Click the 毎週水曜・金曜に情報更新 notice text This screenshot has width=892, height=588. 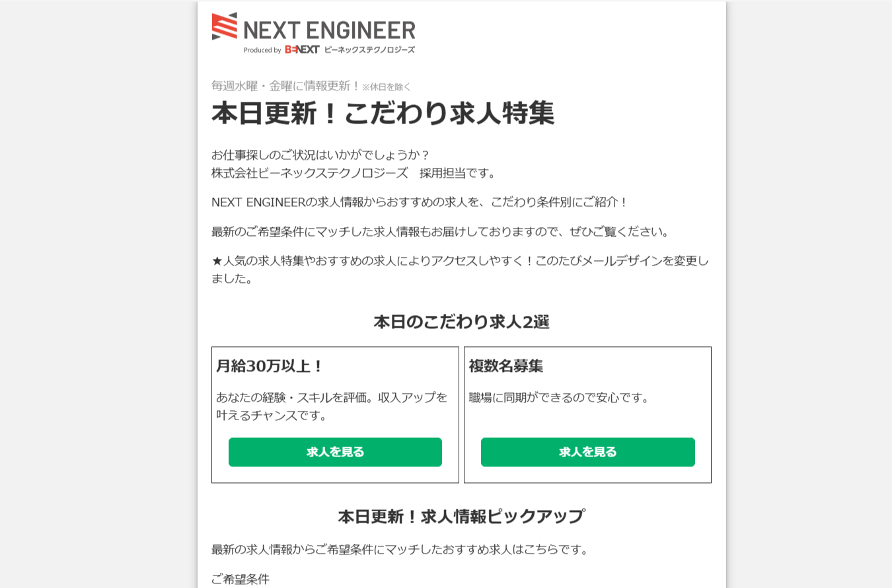285,86
